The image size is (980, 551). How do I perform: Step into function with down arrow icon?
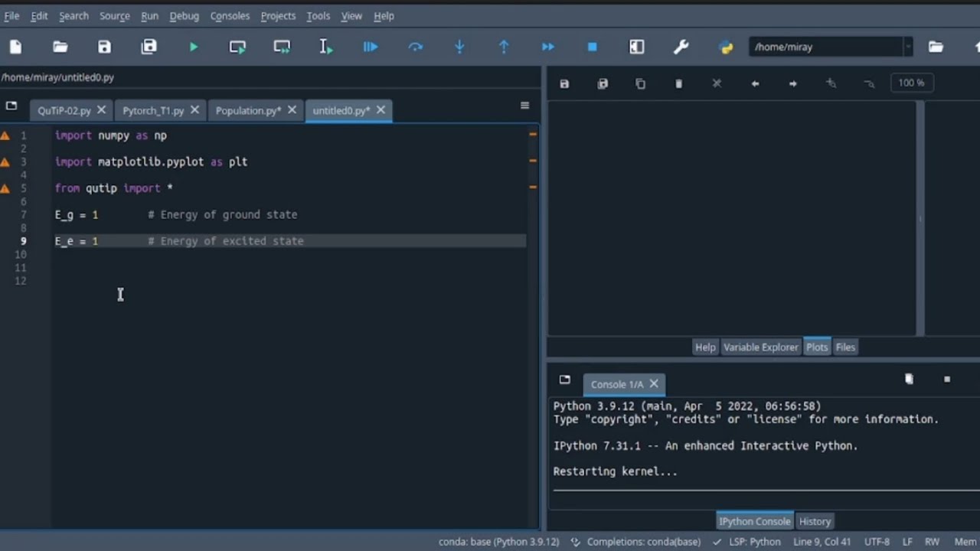coord(459,47)
